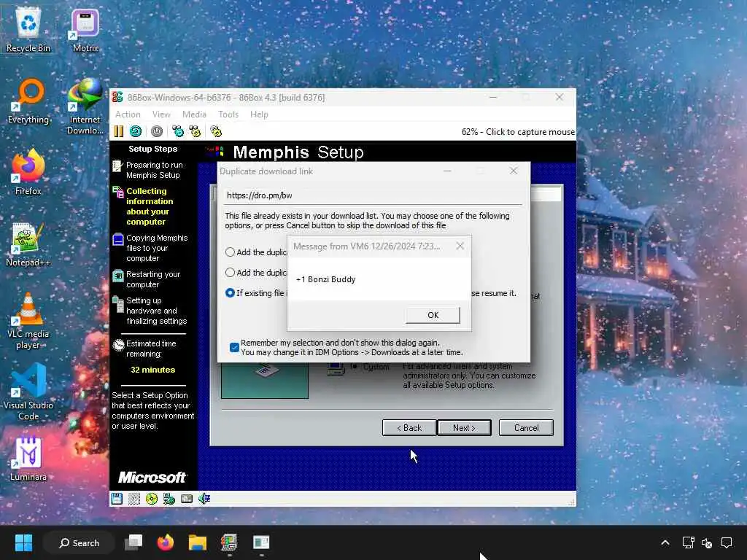Close the Duplicate download link dialog

[513, 171]
